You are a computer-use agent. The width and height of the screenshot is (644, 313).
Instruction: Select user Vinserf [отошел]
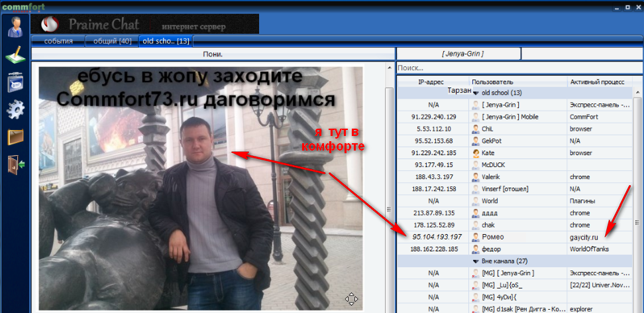coord(505,189)
